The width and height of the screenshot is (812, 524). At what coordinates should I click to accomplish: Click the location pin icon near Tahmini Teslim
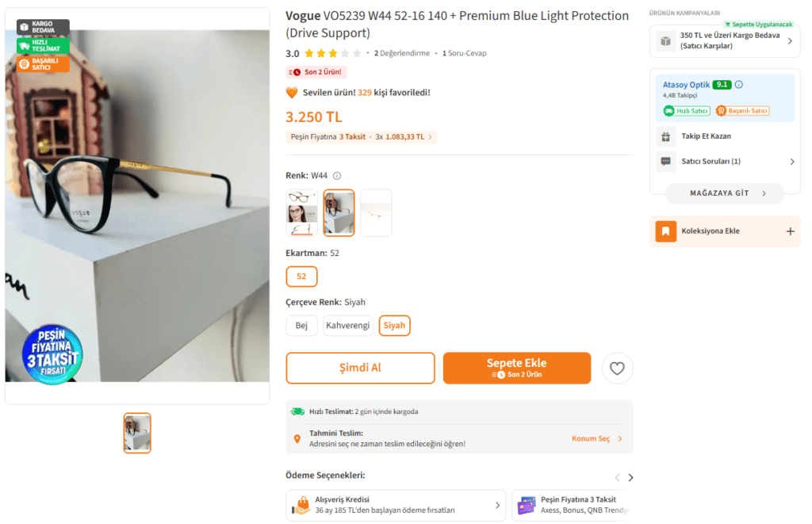click(297, 438)
